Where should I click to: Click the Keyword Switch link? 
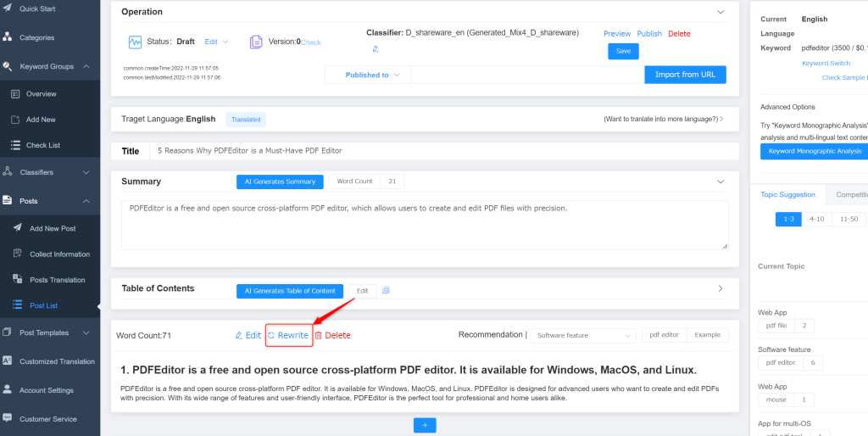click(826, 63)
